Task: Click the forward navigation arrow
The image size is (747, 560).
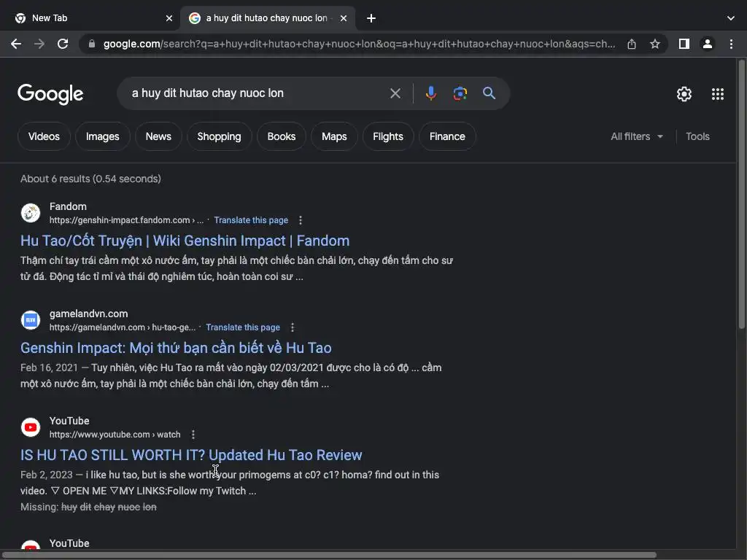Action: tap(39, 44)
